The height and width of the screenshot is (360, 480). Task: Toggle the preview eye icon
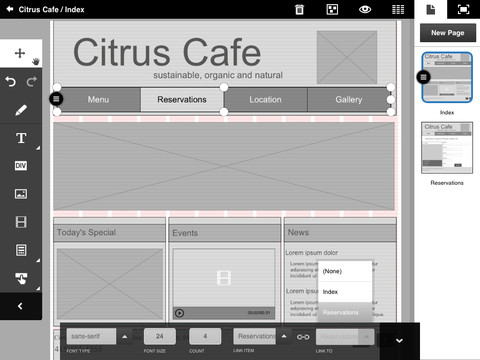pos(365,9)
